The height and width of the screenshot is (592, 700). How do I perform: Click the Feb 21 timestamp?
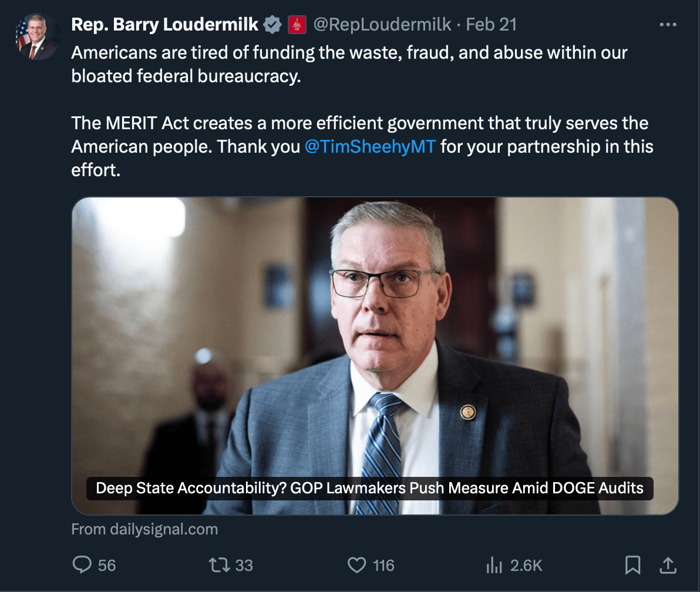[492, 25]
